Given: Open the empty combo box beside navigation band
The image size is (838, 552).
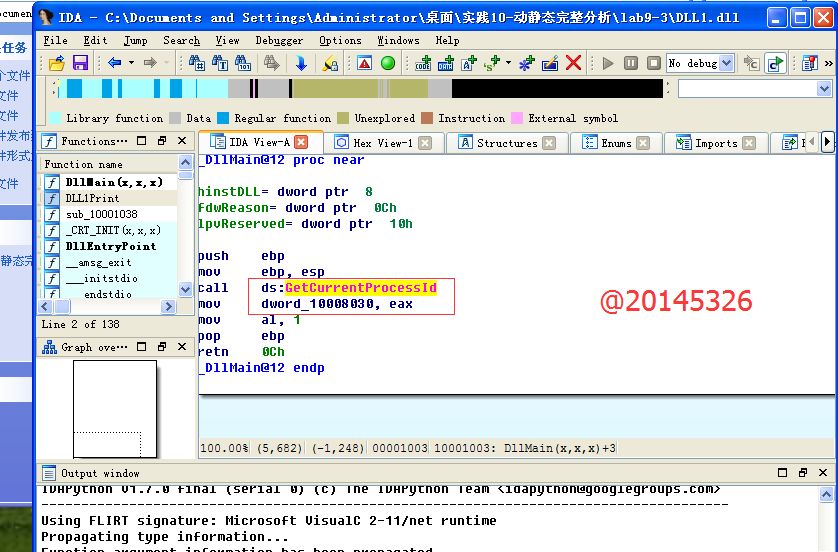Looking at the screenshot, I should (x=824, y=89).
